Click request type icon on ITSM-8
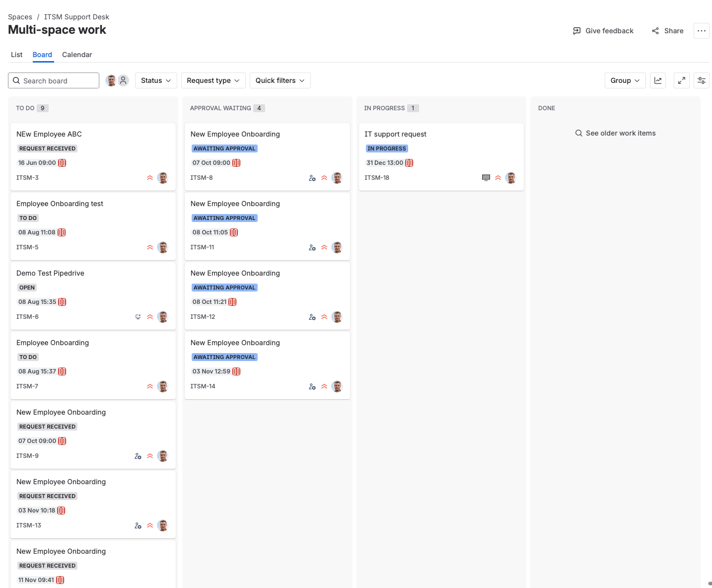Viewport: 712px width, 588px height. click(312, 178)
